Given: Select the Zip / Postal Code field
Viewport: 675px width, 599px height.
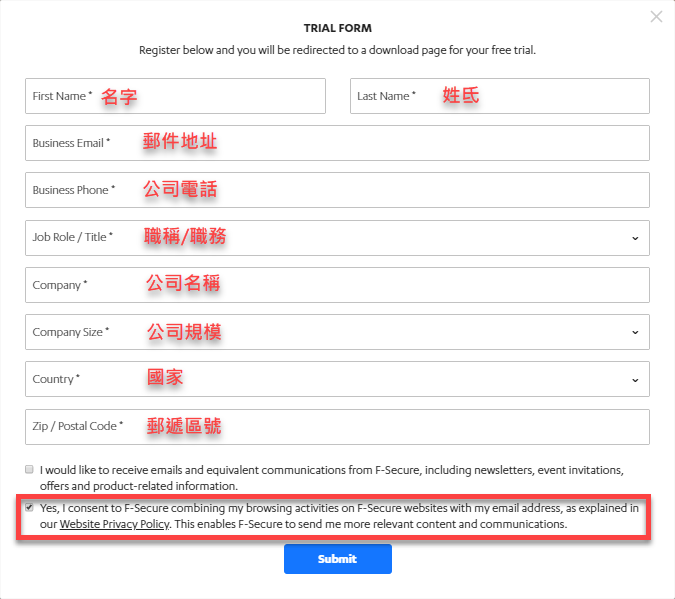Looking at the screenshot, I should coord(337,427).
